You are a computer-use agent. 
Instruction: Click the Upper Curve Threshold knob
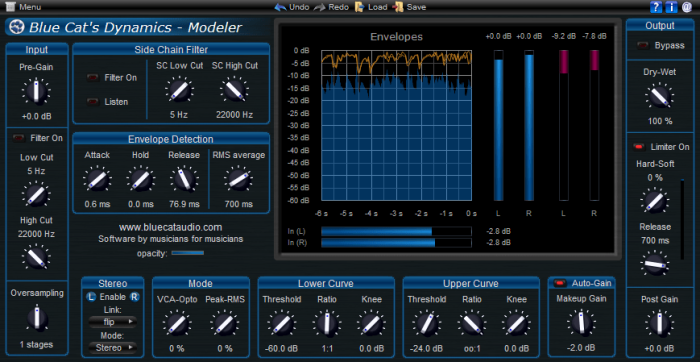pyautogui.click(x=426, y=324)
